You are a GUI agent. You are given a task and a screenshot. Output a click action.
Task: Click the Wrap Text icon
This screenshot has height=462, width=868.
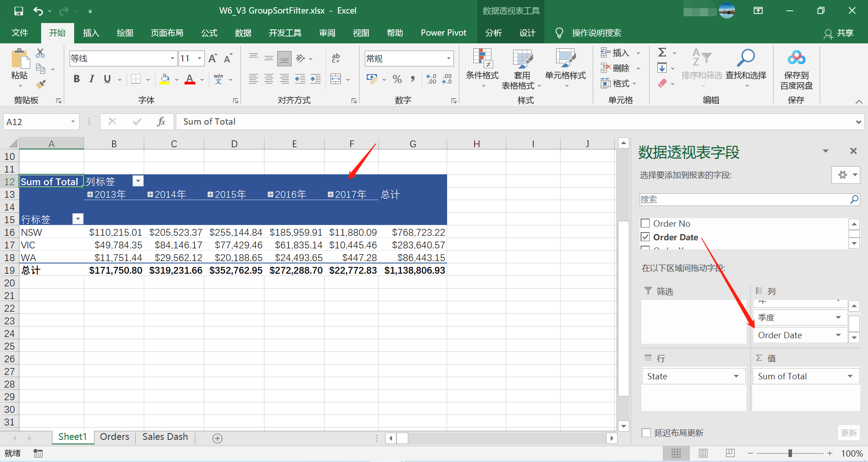(x=336, y=58)
